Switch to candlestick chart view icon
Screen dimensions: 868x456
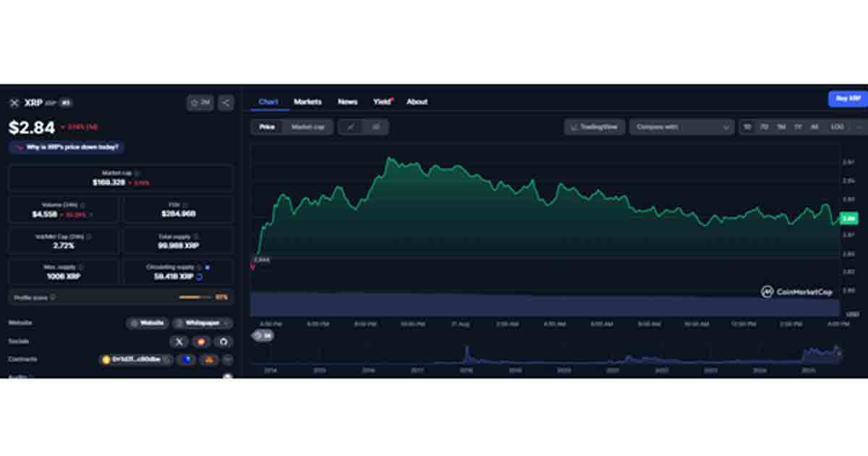point(375,127)
